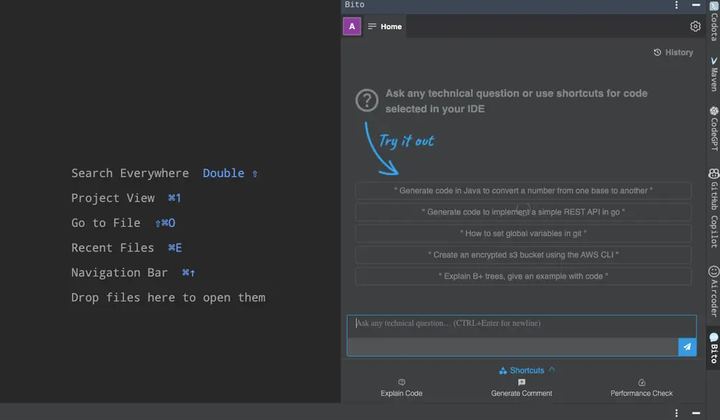This screenshot has width=720, height=420.
Task: Open History of Bito conversations
Action: click(673, 52)
